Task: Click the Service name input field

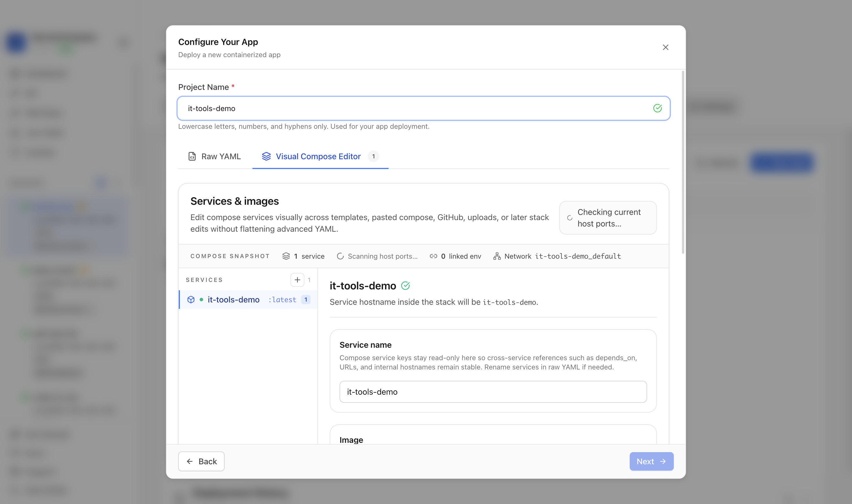Action: 493,391
